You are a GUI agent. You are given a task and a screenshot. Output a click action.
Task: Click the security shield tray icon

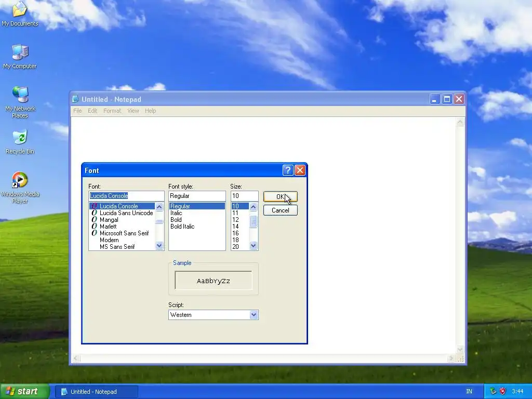503,391
